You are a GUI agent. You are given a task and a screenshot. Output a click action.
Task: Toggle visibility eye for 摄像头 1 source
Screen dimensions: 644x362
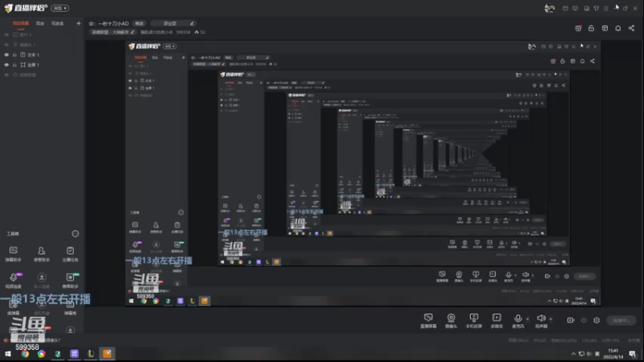pyautogui.click(x=6, y=45)
